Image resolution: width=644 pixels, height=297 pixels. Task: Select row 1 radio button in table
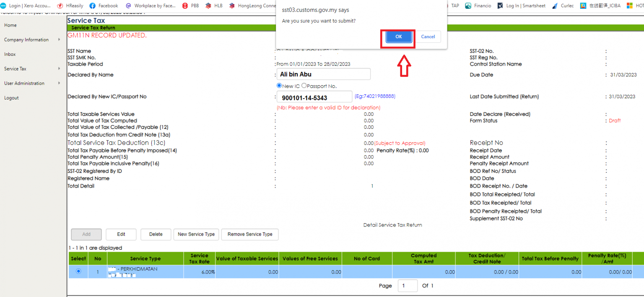78,271
